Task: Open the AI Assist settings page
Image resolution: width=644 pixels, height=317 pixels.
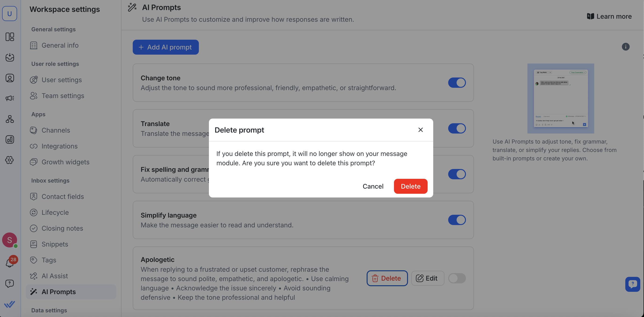Action: pyautogui.click(x=54, y=276)
